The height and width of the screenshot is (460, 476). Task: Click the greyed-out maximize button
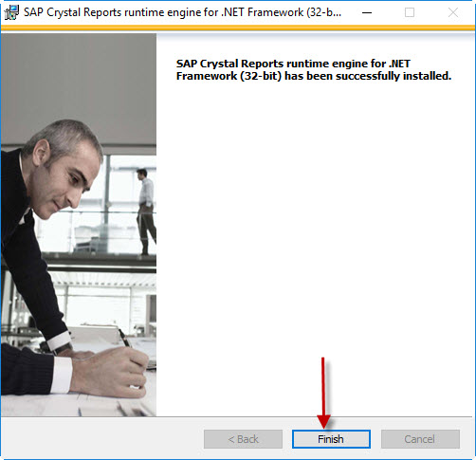click(x=410, y=12)
